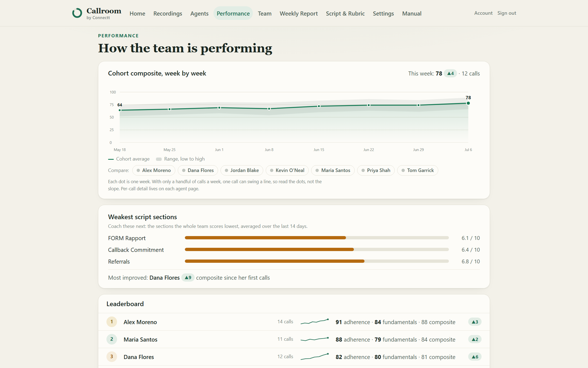The width and height of the screenshot is (588, 368).
Task: Open Weekly Report in the navigation
Action: click(299, 13)
